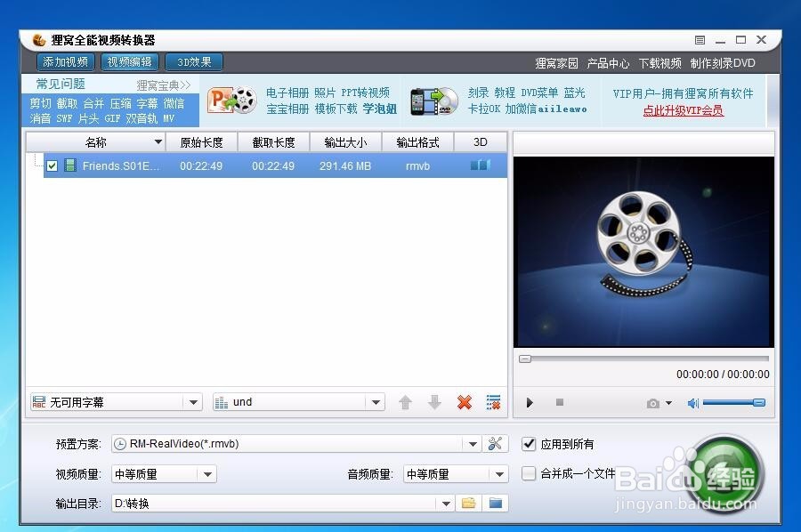This screenshot has width=801, height=532.
Task: Uncheck the 应用到所有 checkbox
Action: tap(529, 444)
